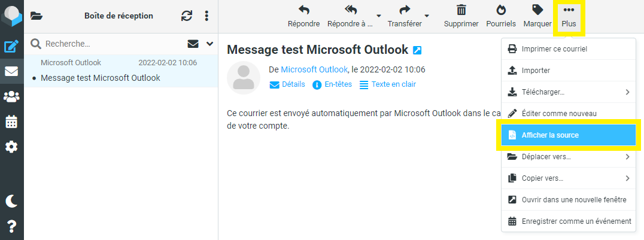Switch to plain text with Texte en clair
This screenshot has width=644, height=240.
tap(388, 84)
